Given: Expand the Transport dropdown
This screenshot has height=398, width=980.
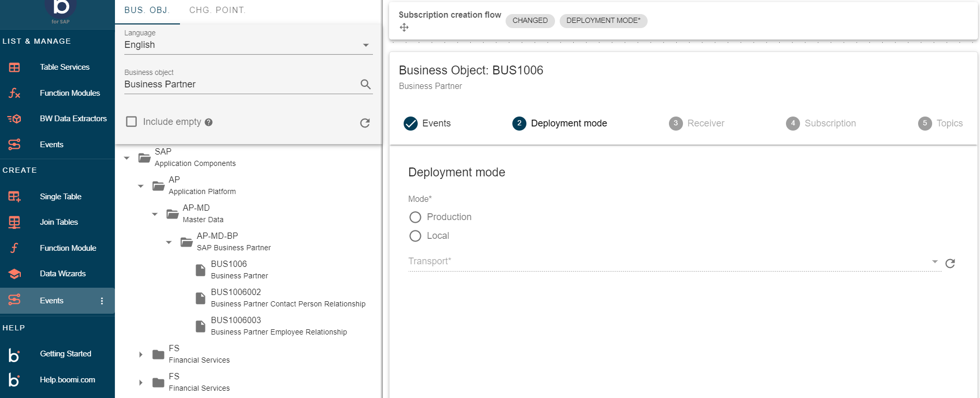Looking at the screenshot, I should [934, 261].
